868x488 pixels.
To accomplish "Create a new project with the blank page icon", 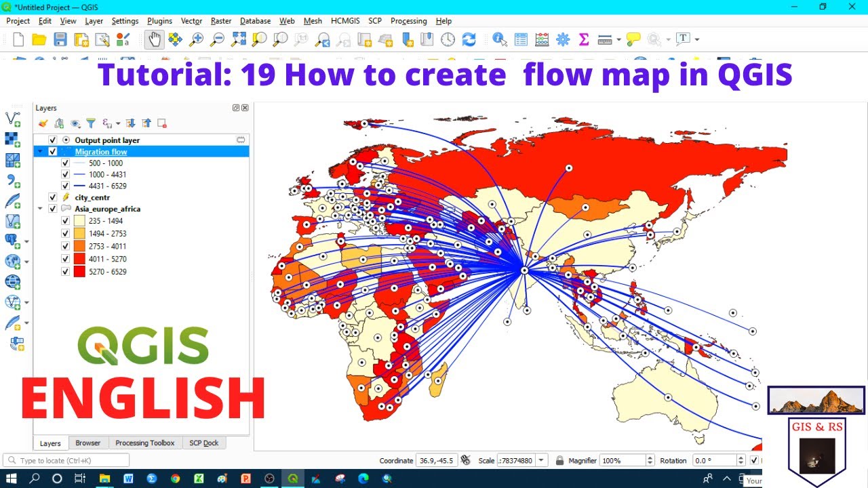I will (18, 39).
